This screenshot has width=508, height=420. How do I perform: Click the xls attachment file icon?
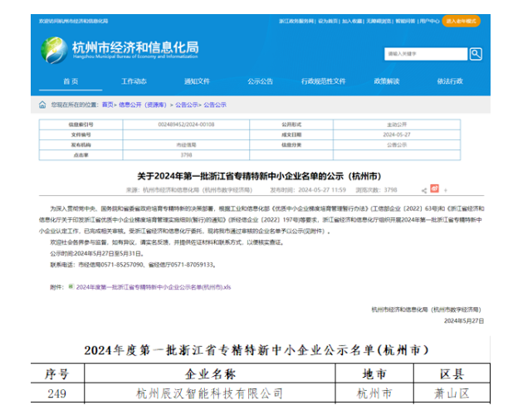point(70,285)
